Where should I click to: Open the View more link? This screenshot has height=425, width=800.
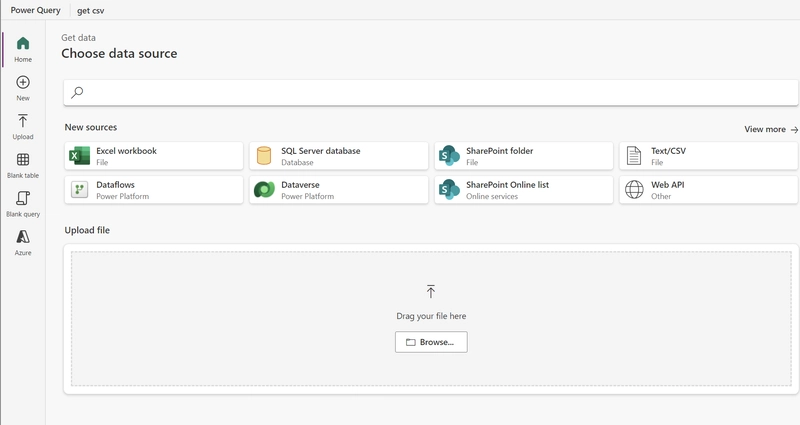point(771,130)
